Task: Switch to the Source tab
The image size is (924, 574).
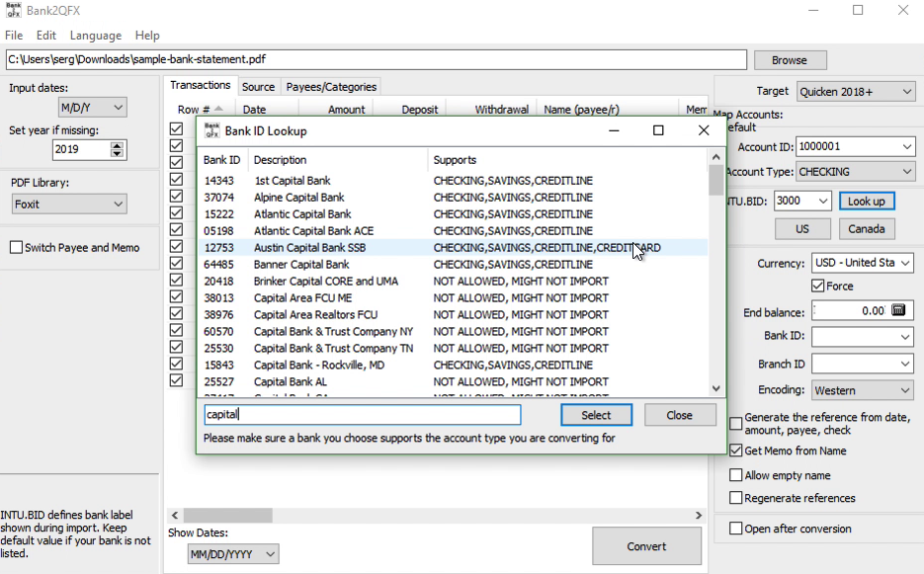Action: click(258, 87)
